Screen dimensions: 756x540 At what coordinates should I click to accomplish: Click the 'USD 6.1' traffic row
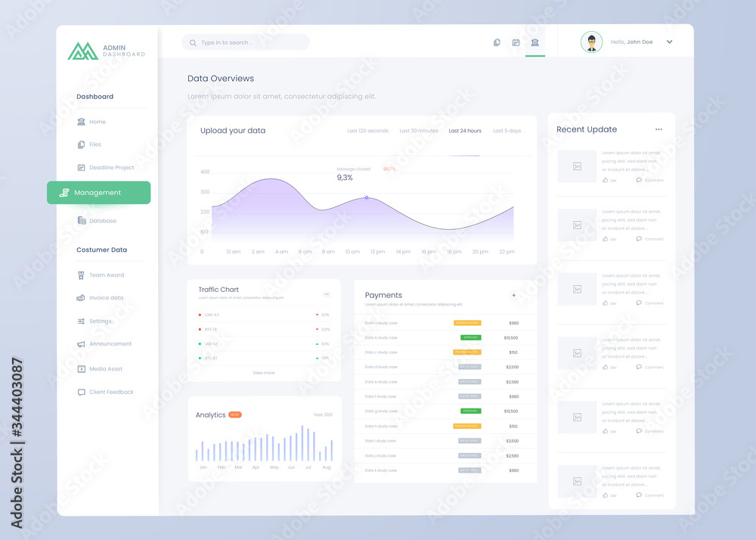264,344
